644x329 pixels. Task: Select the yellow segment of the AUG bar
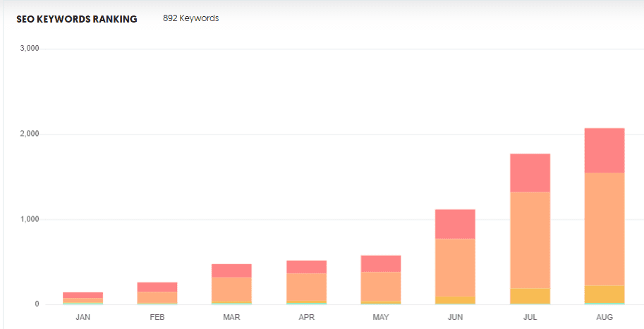[604, 294]
